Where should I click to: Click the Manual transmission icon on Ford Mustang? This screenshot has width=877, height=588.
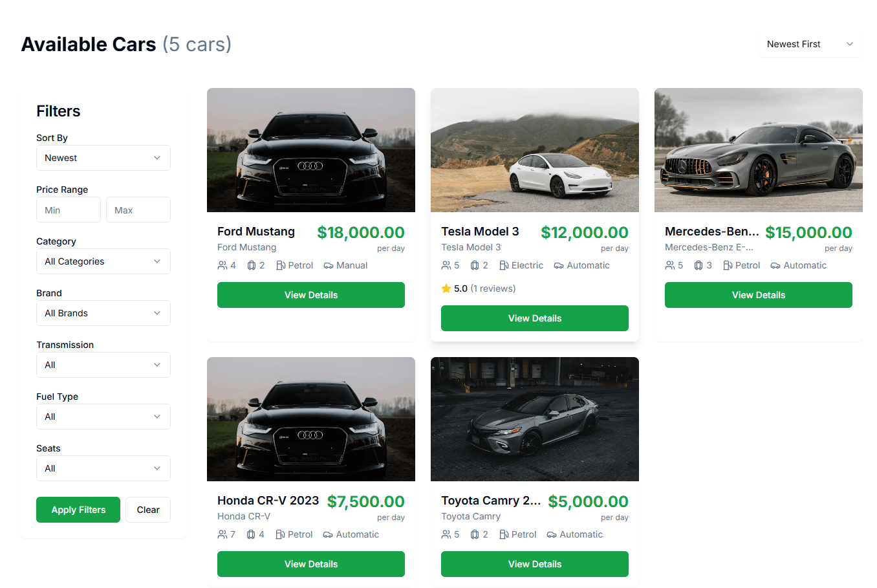point(325,265)
